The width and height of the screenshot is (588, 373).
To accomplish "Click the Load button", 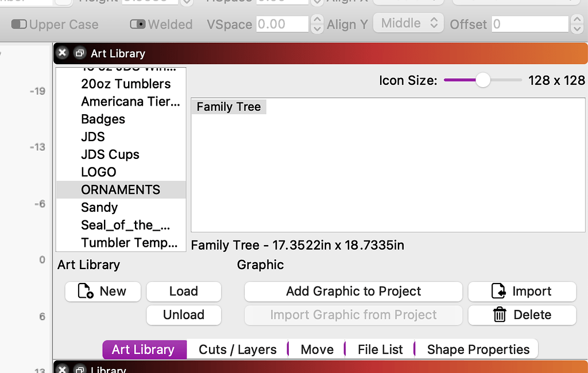I will 184,292.
